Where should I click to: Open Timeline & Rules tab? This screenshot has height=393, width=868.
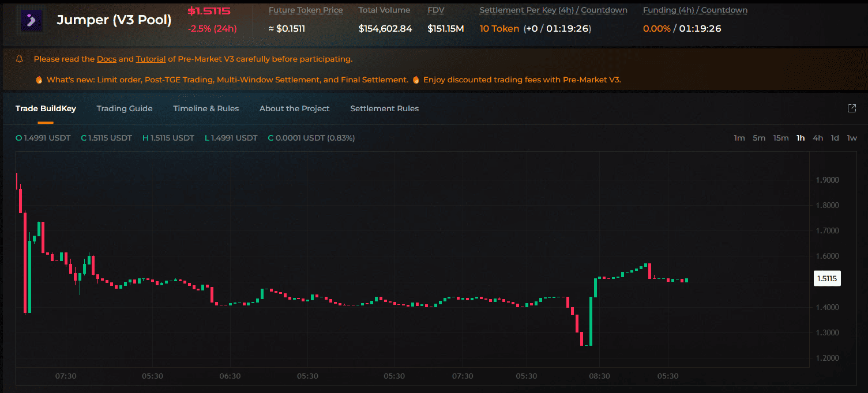[x=206, y=108]
